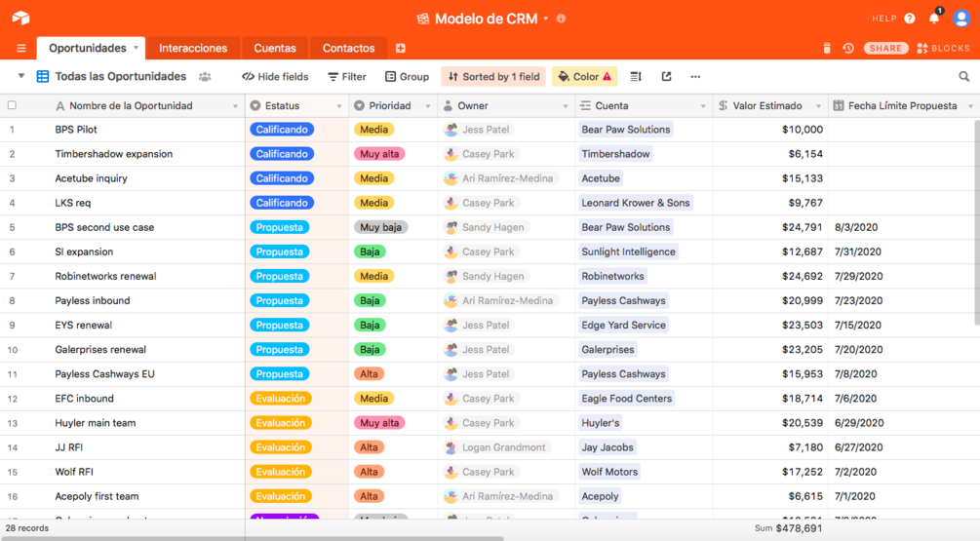Expand the views sidebar toggle arrow
Viewport: 980px width, 541px height.
(x=20, y=76)
